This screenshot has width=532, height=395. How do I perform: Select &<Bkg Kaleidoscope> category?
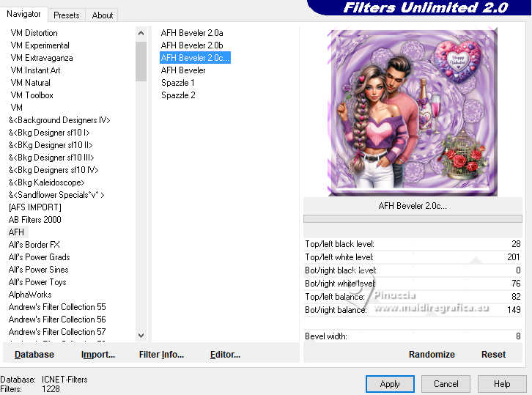(46, 182)
